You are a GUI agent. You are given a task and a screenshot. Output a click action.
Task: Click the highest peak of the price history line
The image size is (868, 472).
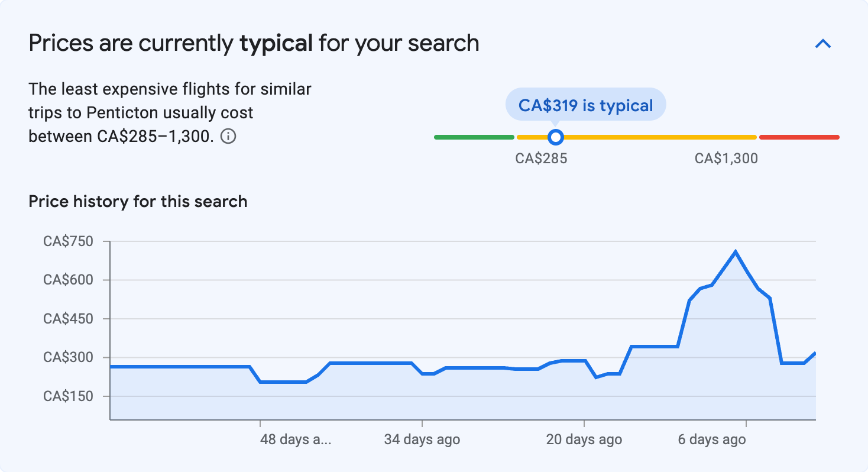(735, 251)
